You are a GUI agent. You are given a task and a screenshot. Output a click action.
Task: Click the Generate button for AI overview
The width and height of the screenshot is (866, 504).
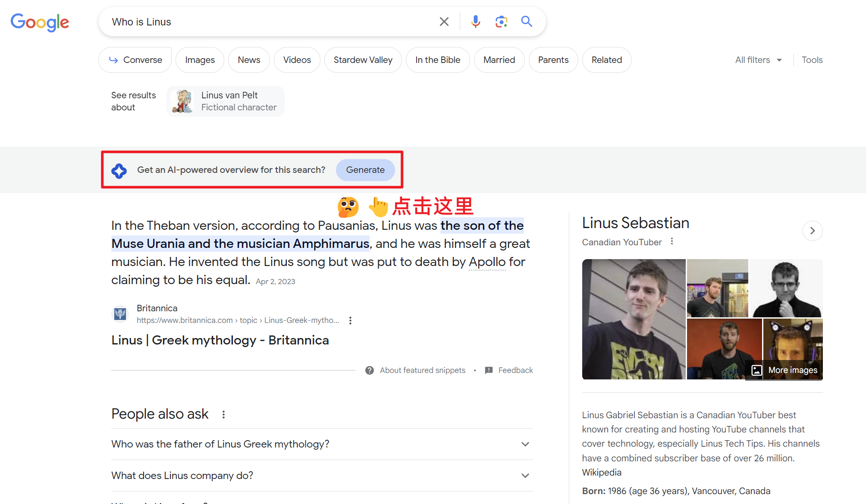click(365, 170)
